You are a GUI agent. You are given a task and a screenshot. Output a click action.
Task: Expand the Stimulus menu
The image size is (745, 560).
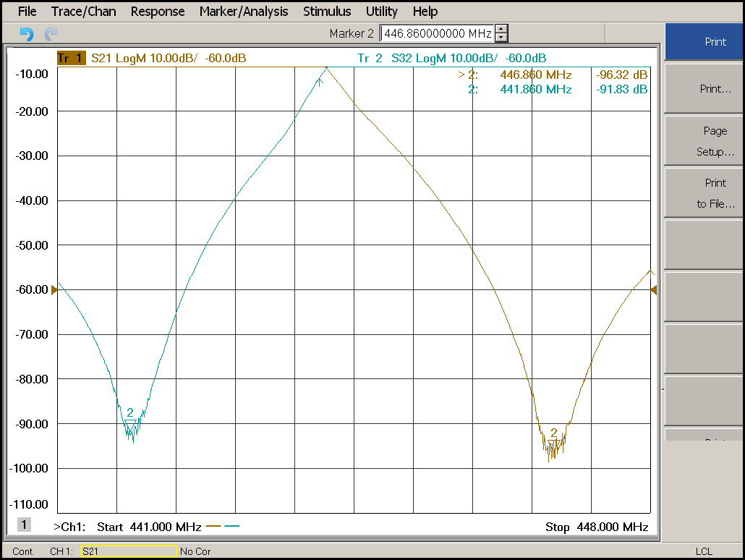click(x=327, y=12)
